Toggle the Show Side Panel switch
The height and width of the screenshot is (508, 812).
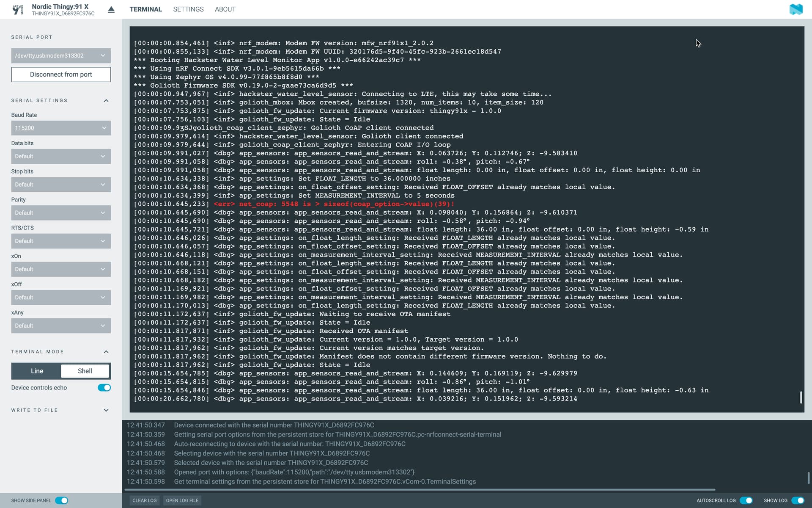[x=62, y=500]
